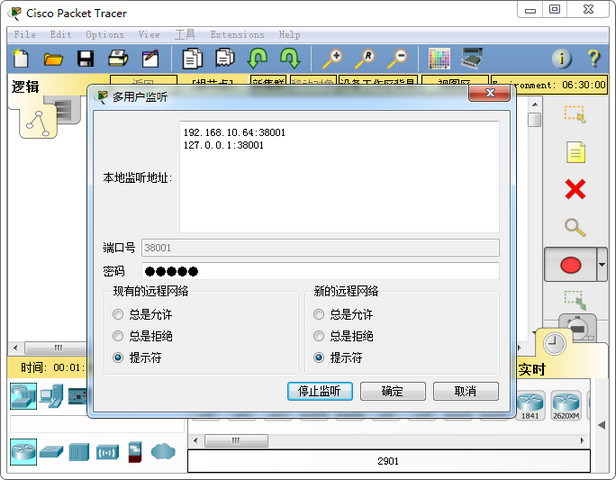The image size is (616, 480).
Task: Click the Paste toolbar icon
Action: [x=225, y=58]
